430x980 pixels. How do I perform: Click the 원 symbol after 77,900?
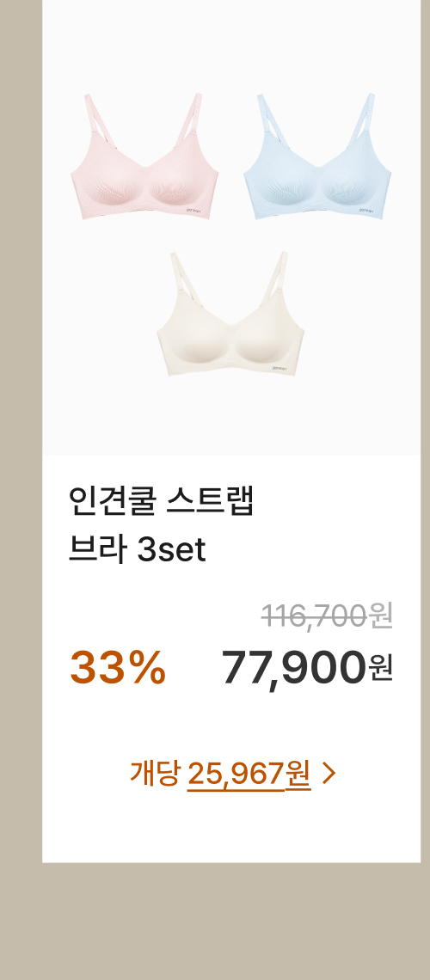381,669
